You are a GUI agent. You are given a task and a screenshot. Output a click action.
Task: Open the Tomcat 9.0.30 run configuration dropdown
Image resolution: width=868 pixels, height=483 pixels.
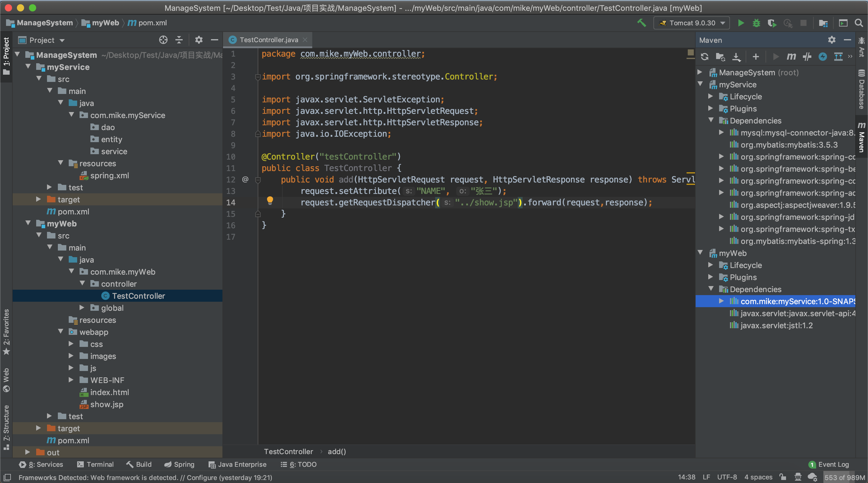point(691,23)
